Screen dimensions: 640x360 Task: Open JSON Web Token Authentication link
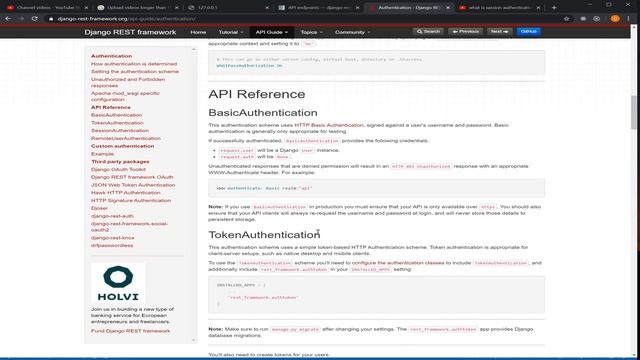(133, 185)
